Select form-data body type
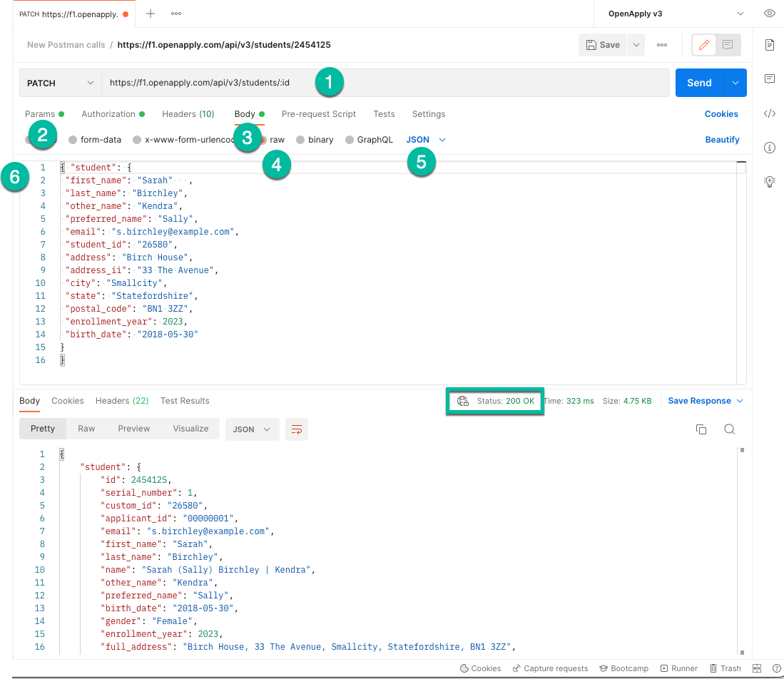Image resolution: width=784 pixels, height=679 pixels. point(95,140)
